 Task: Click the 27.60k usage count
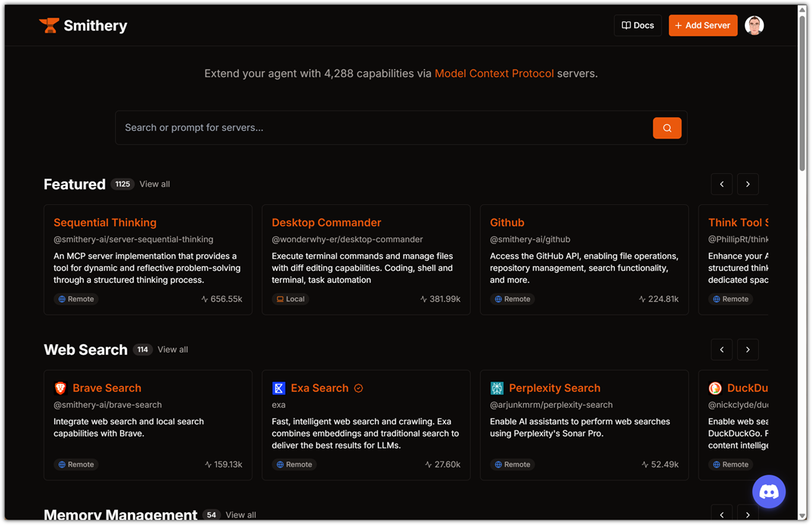point(443,464)
